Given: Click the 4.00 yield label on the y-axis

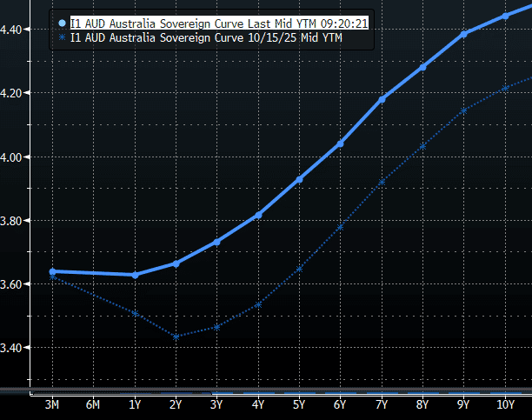Looking at the screenshot, I should click(17, 157).
